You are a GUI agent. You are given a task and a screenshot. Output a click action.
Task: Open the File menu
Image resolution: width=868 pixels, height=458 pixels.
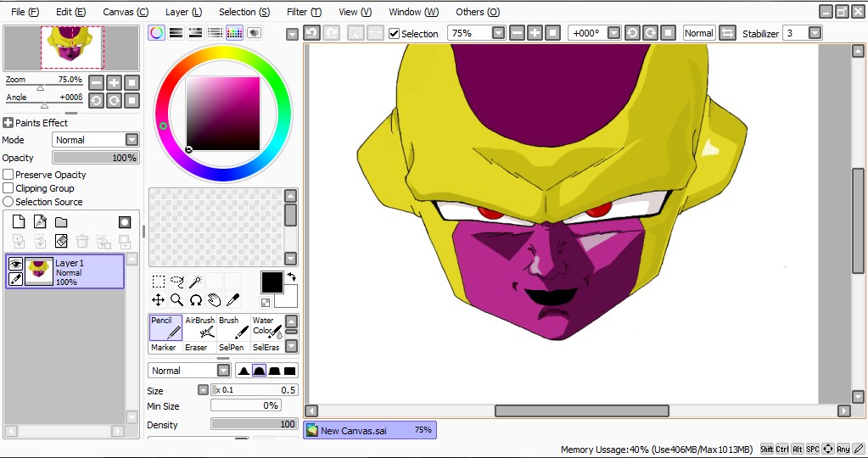pos(25,12)
